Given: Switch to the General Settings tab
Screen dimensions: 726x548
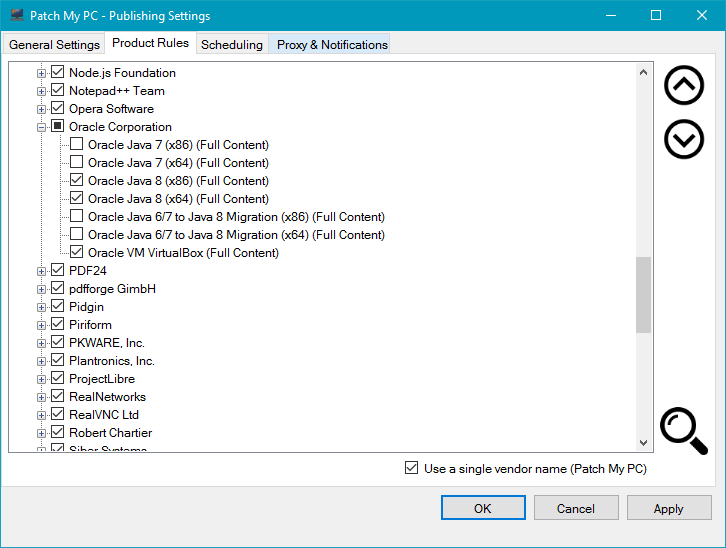Looking at the screenshot, I should pos(54,44).
